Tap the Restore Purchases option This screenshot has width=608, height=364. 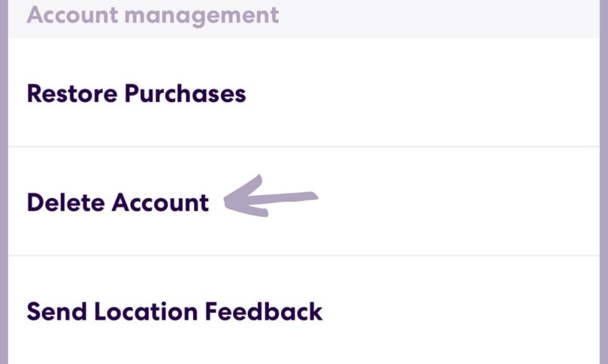(x=136, y=94)
